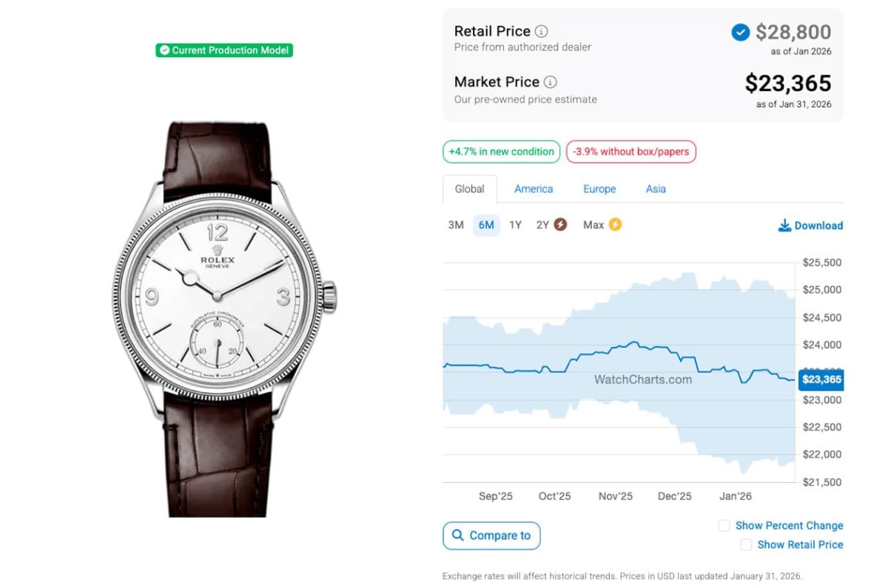The image size is (888, 588).
Task: Click the +4.7% in new condition tag
Action: pos(501,152)
